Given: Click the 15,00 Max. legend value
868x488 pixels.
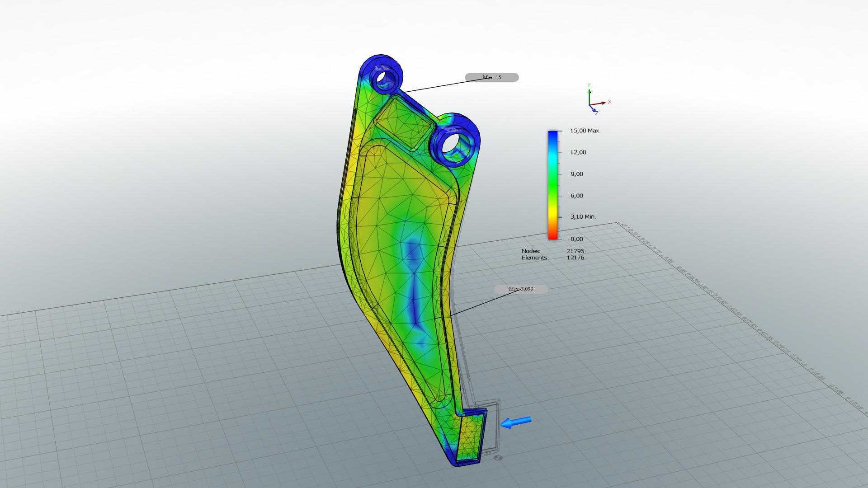Looking at the screenshot, I should 585,131.
